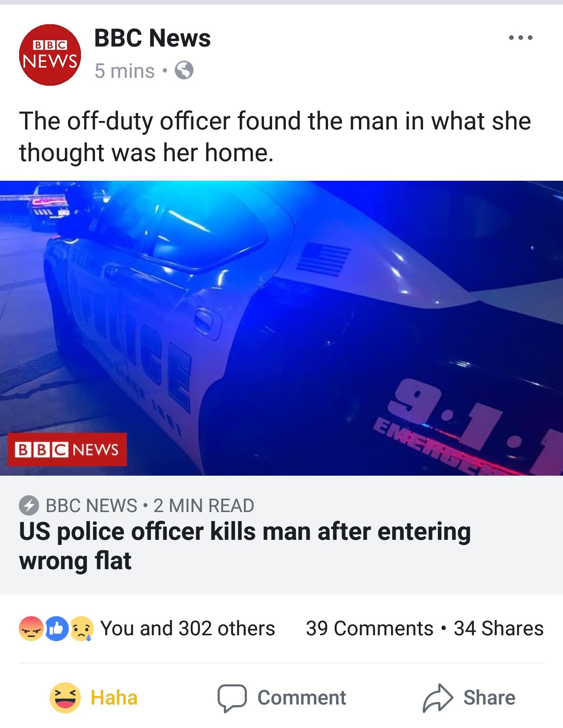View the 34 Shares list
Viewport: 563px width, 728px height.
pyautogui.click(x=498, y=629)
